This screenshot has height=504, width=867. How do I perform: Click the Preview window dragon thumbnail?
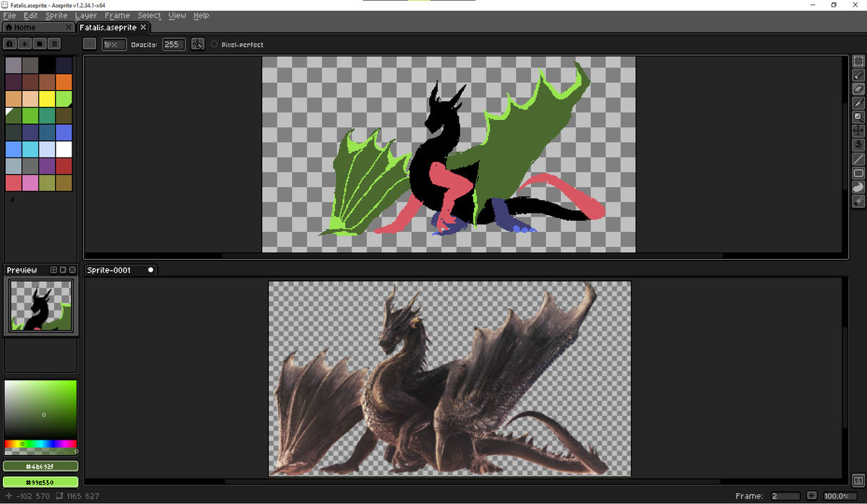point(40,305)
